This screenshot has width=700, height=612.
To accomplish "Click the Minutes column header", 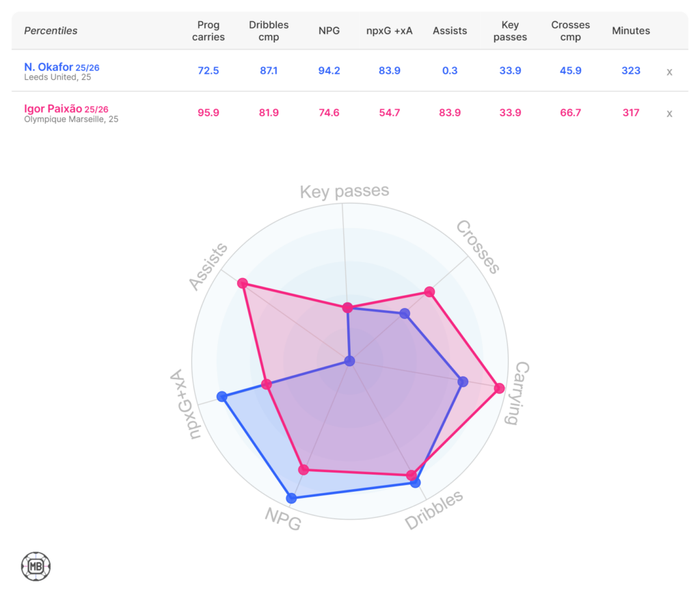I will point(631,31).
